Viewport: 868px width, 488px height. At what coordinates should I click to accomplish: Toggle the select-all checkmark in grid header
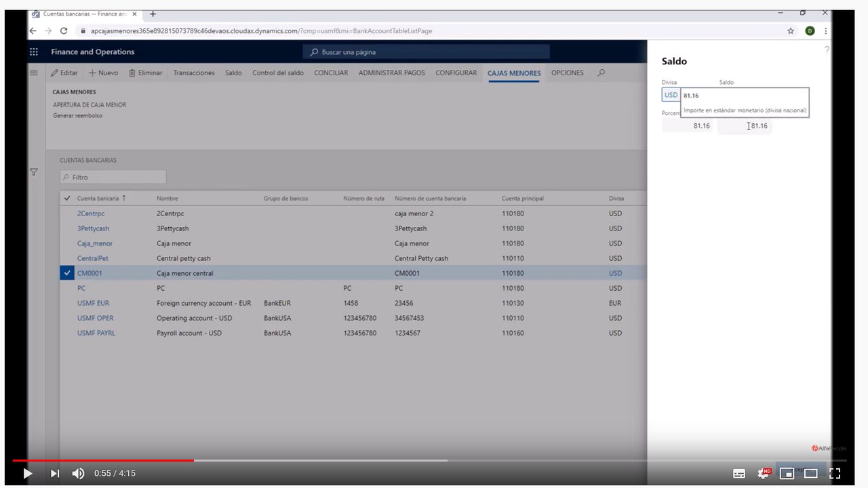coord(66,199)
